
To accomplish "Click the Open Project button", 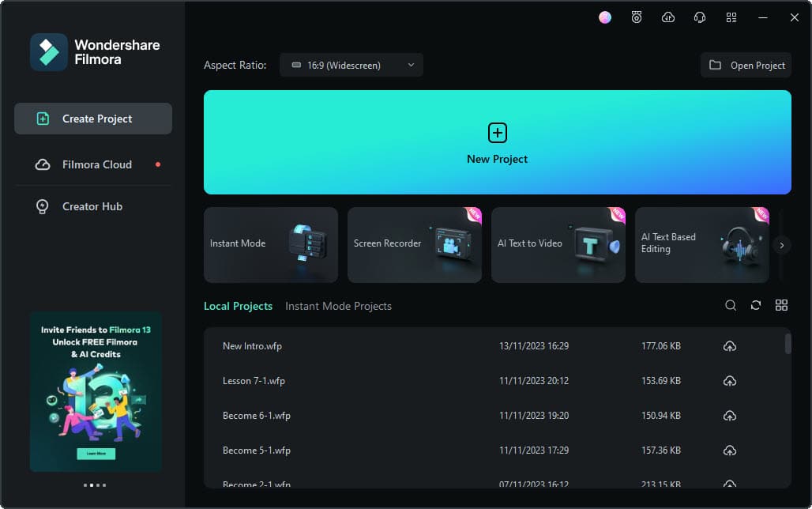I will [746, 66].
